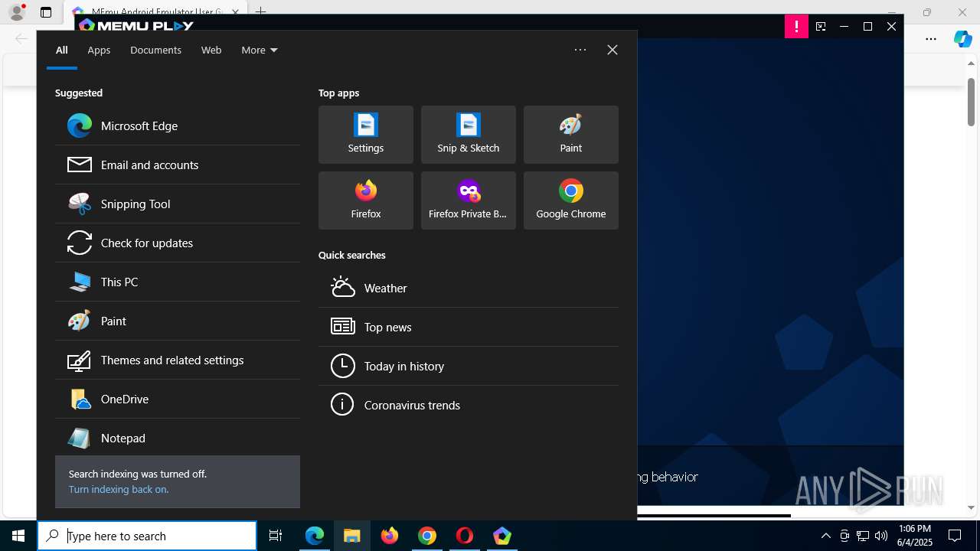The image size is (980, 551).
Task: Launch Firefox tile in Top apps
Action: click(366, 201)
